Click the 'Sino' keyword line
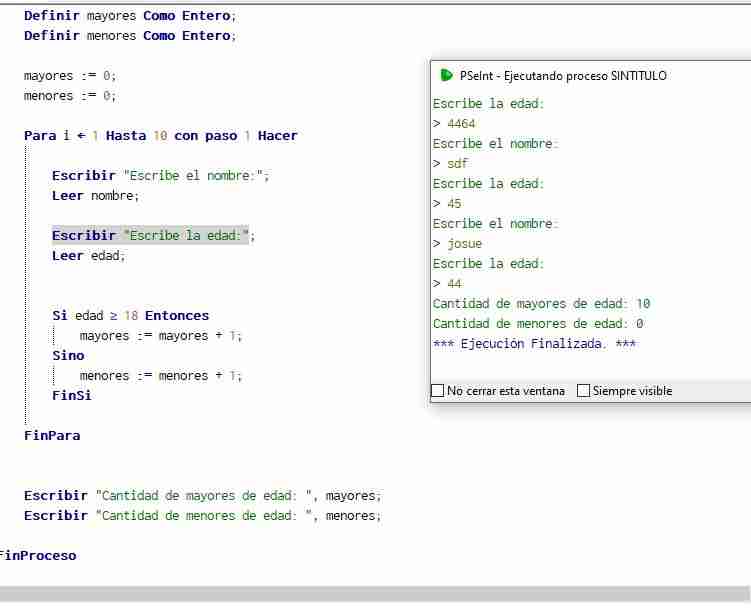The image size is (751, 608). 68,356
